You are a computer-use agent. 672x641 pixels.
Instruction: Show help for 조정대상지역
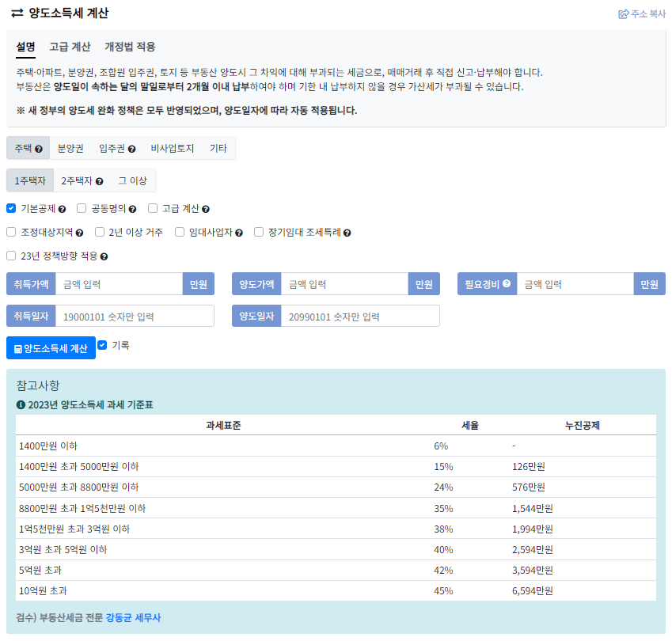coord(79,233)
